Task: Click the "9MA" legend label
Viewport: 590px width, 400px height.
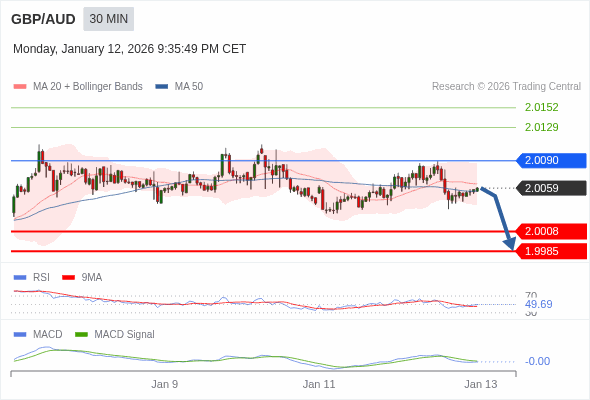Action: click(92, 278)
